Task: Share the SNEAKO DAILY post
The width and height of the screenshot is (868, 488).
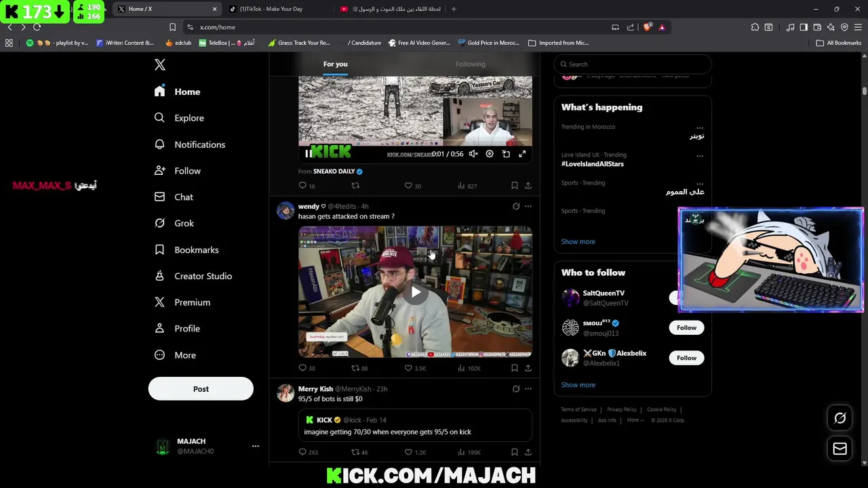Action: (528, 186)
